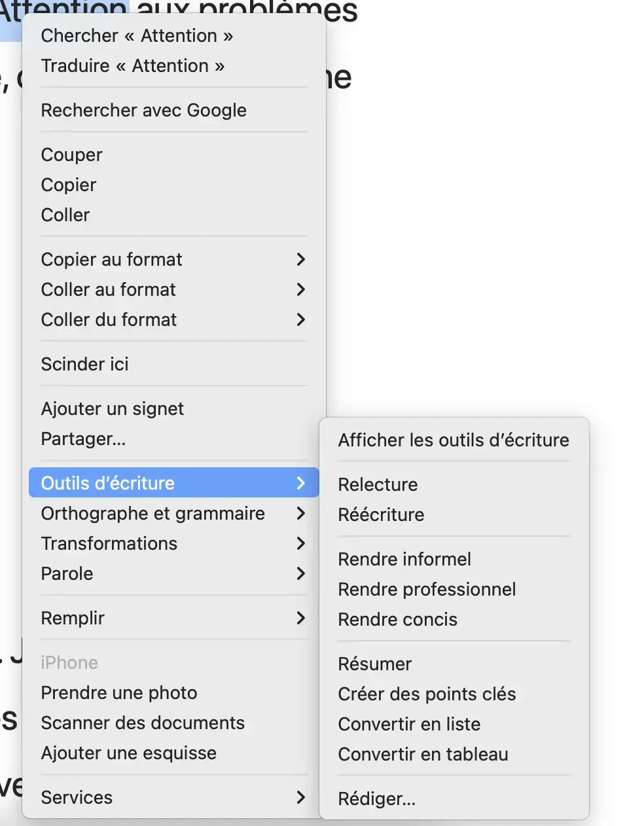Open the "Partager..." sharing options
Viewport: 644px width, 826px height.
(x=83, y=439)
